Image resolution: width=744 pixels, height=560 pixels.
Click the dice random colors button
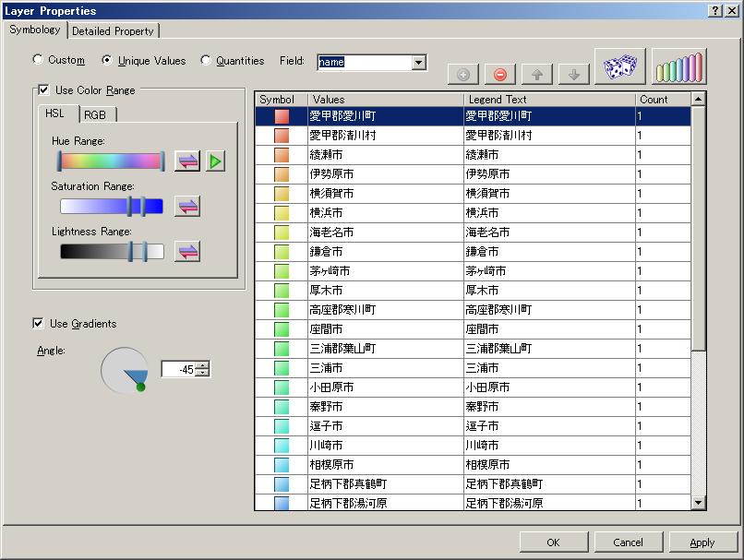click(x=619, y=67)
